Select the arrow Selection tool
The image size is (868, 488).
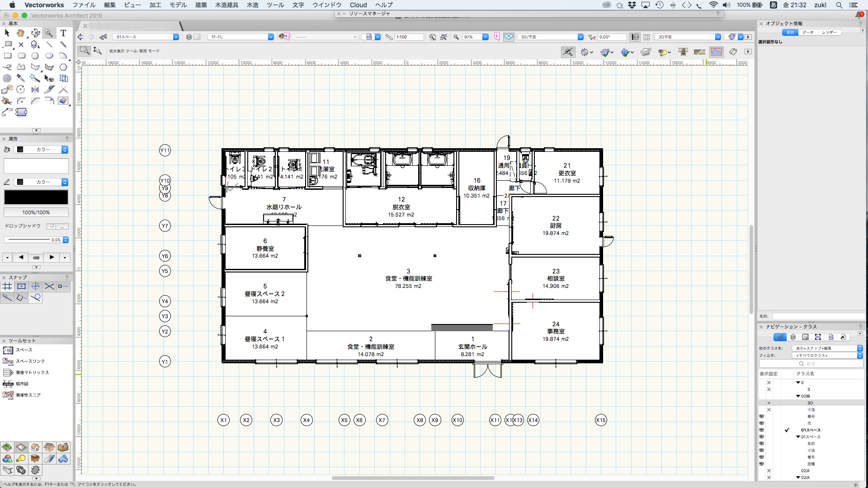[7, 33]
